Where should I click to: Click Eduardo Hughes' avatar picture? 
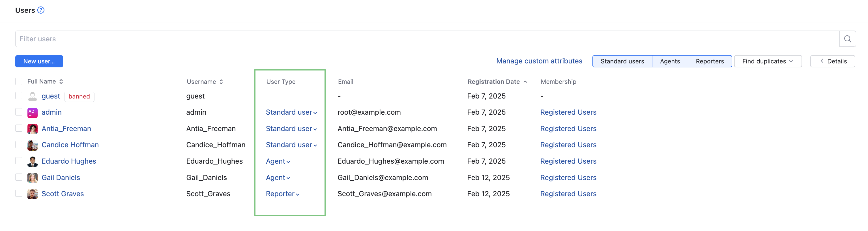point(32,162)
